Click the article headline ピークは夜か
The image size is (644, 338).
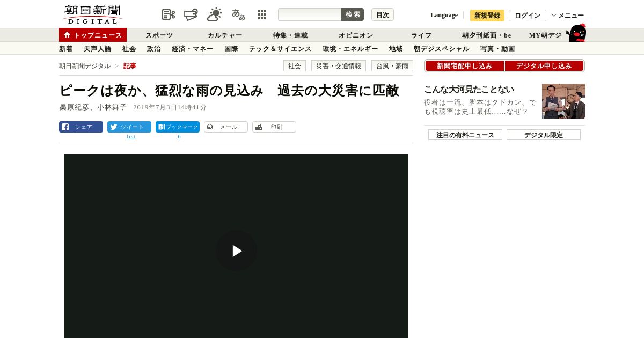coord(229,91)
